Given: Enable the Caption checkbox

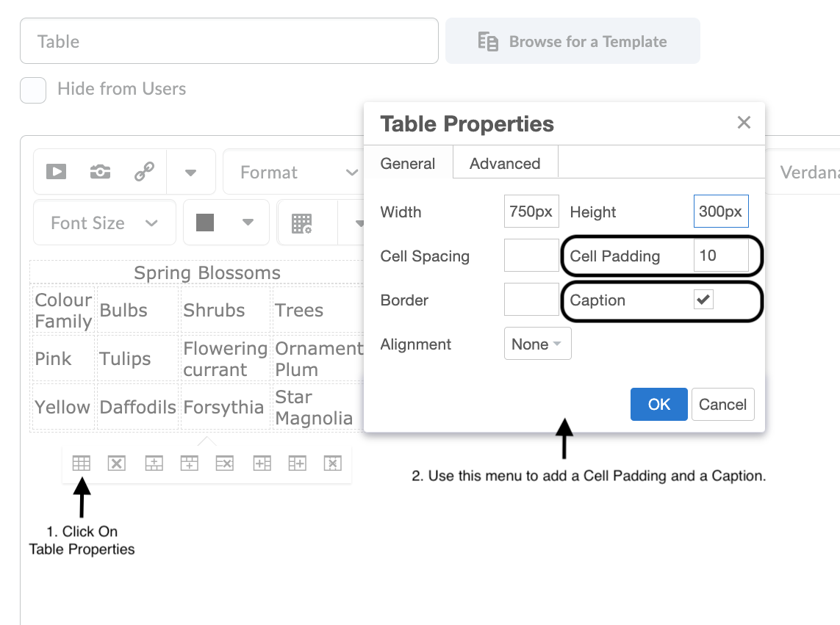Looking at the screenshot, I should (703, 300).
